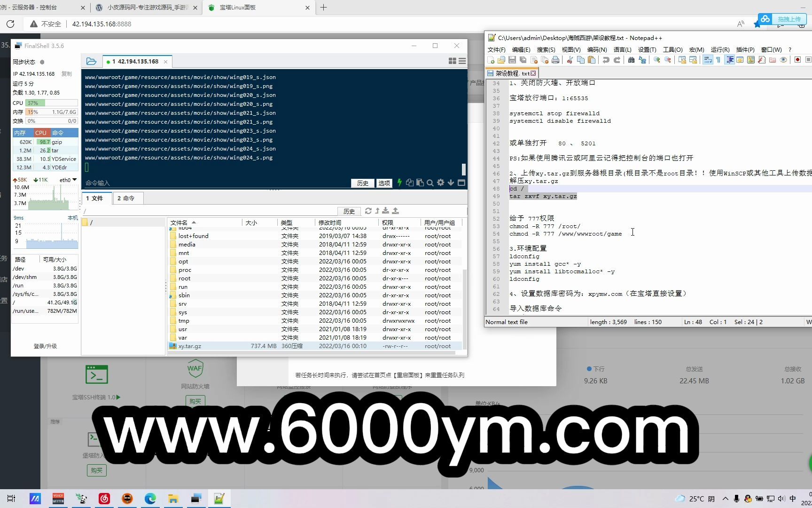Screen dimensions: 812x508
Task: Click terminal scroll-to-bottom arrow icon
Action: [451, 183]
